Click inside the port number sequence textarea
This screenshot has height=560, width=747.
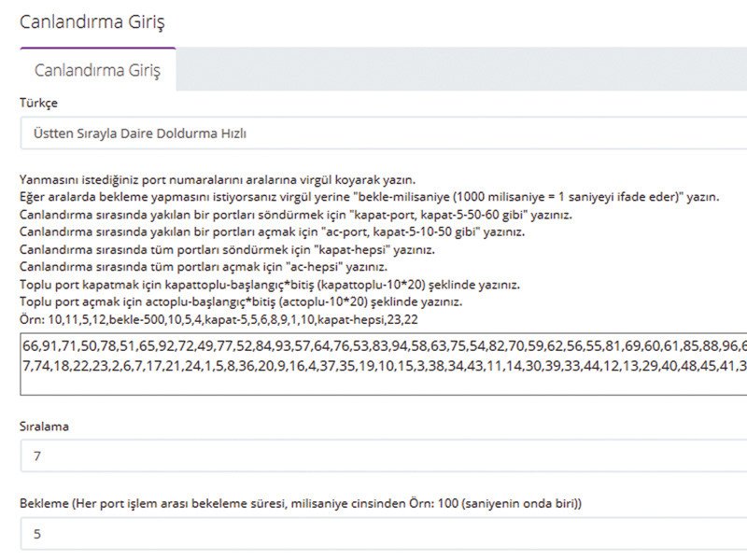384,364
